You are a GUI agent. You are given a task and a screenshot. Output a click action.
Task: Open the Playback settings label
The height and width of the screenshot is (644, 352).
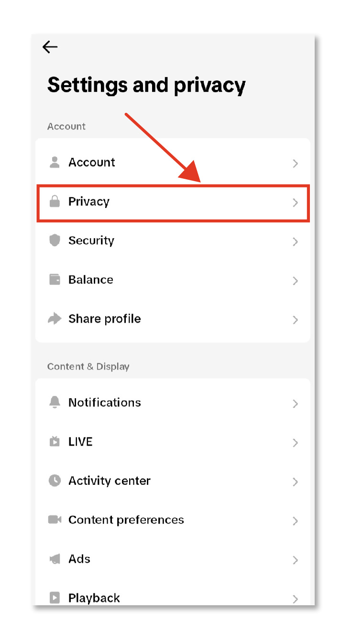(x=94, y=598)
